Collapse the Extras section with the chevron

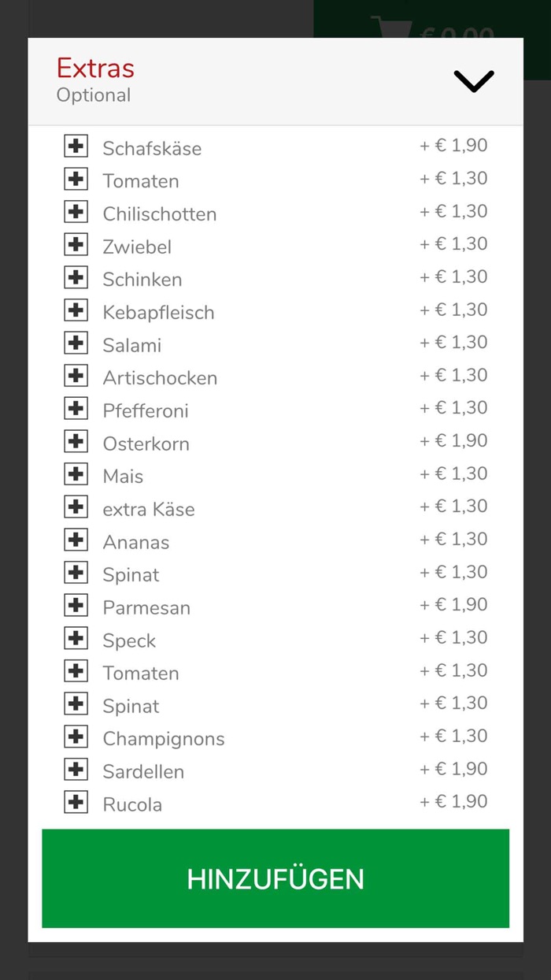[x=473, y=80]
